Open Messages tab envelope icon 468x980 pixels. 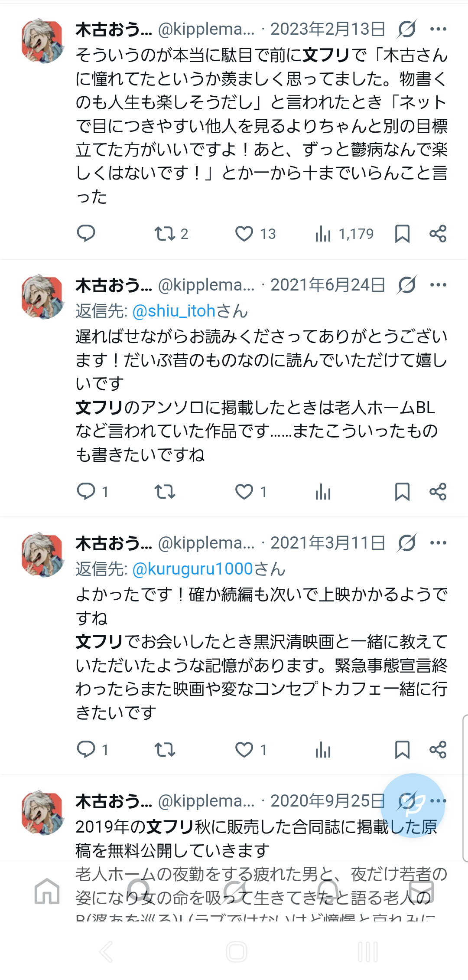coord(421,892)
